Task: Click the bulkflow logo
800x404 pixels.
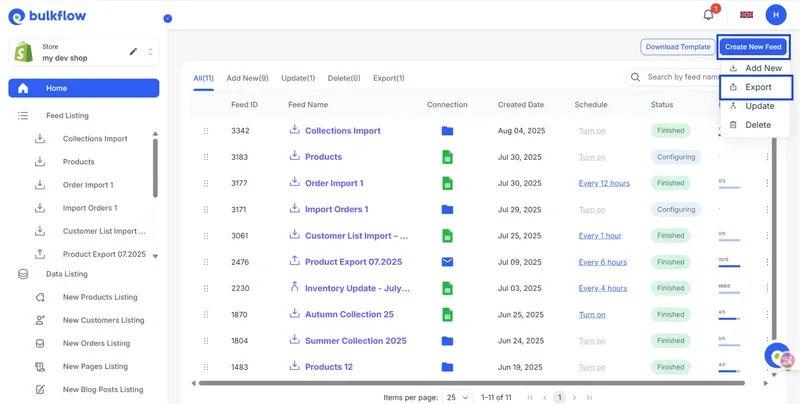Action: coord(47,16)
